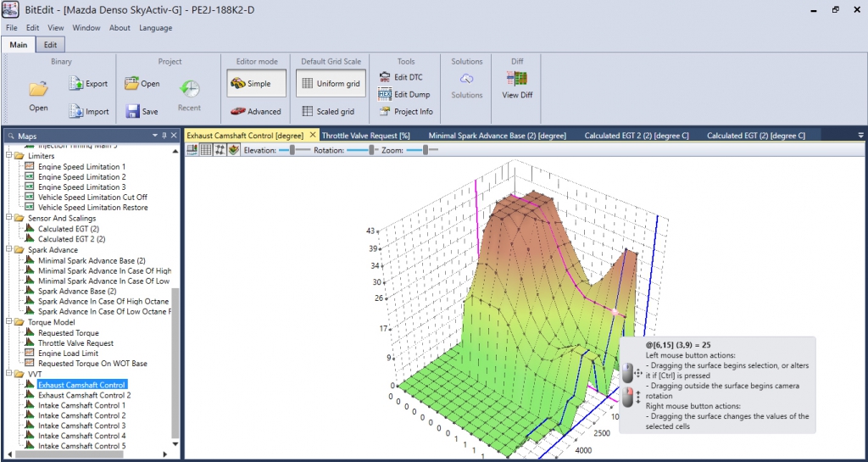Click the VVT folder icon
Screen dimensions: 868x462
[19, 374]
